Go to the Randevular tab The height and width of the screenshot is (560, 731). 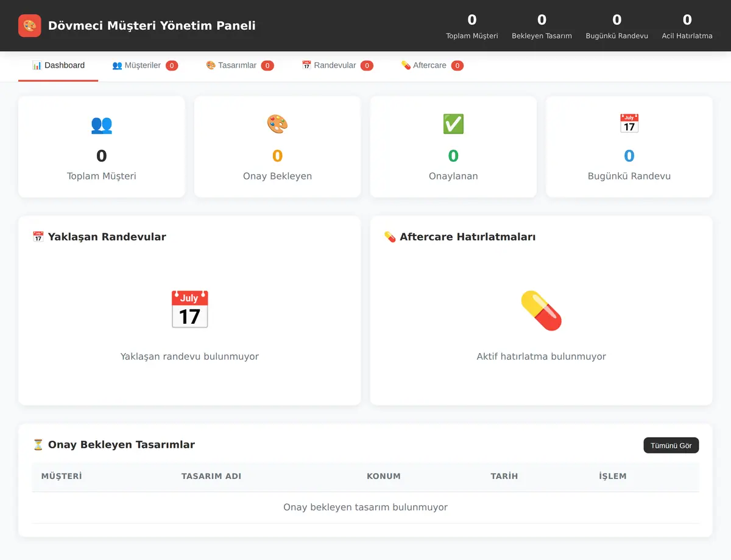[337, 65]
